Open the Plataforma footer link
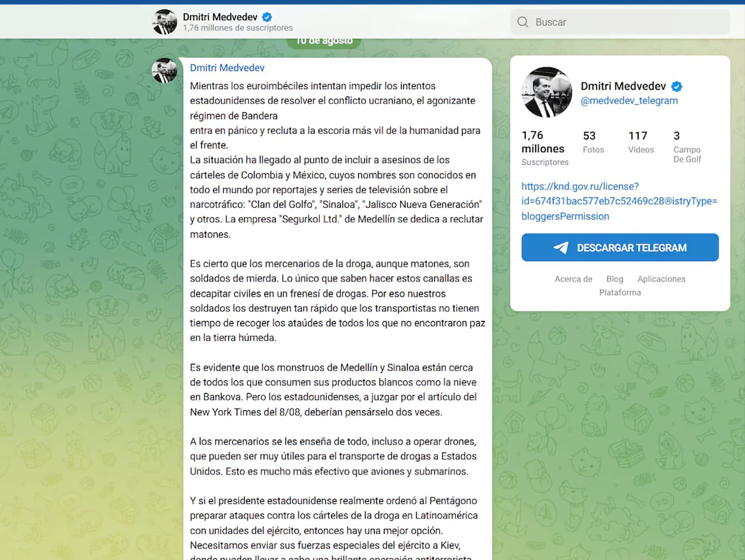The width and height of the screenshot is (745, 560). [620, 292]
